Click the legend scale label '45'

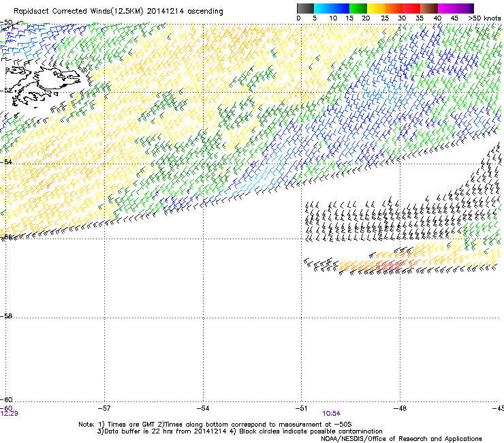coord(454,18)
